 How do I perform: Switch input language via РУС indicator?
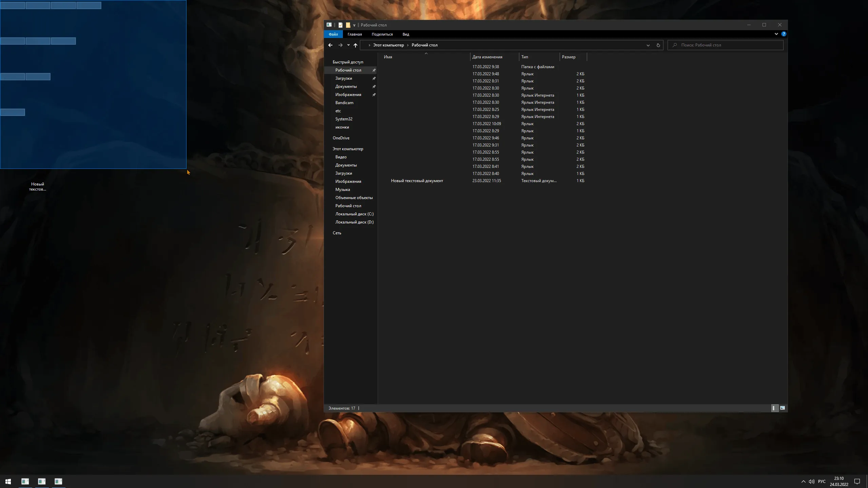822,482
